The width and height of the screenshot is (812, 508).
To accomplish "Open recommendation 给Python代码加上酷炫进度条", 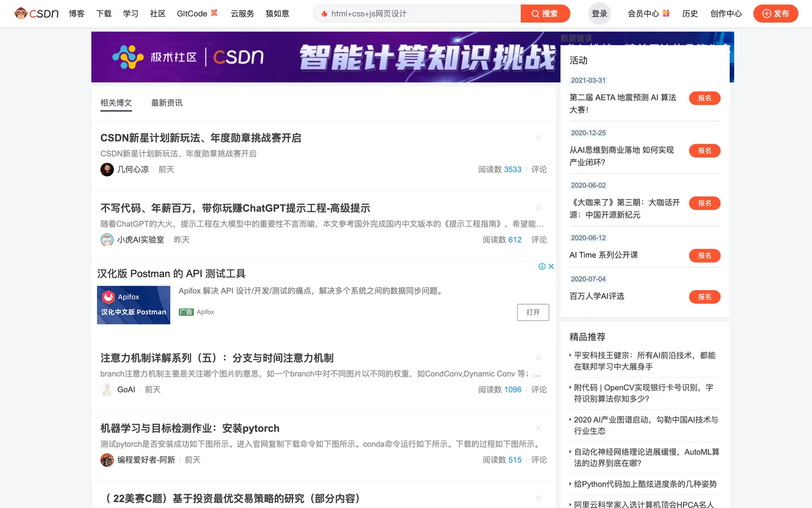I will pyautogui.click(x=645, y=484).
